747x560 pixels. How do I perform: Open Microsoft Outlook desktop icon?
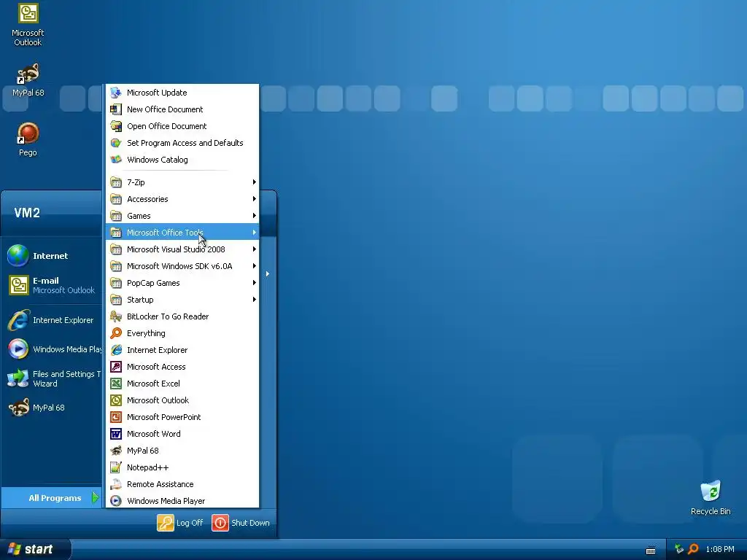pyautogui.click(x=28, y=25)
